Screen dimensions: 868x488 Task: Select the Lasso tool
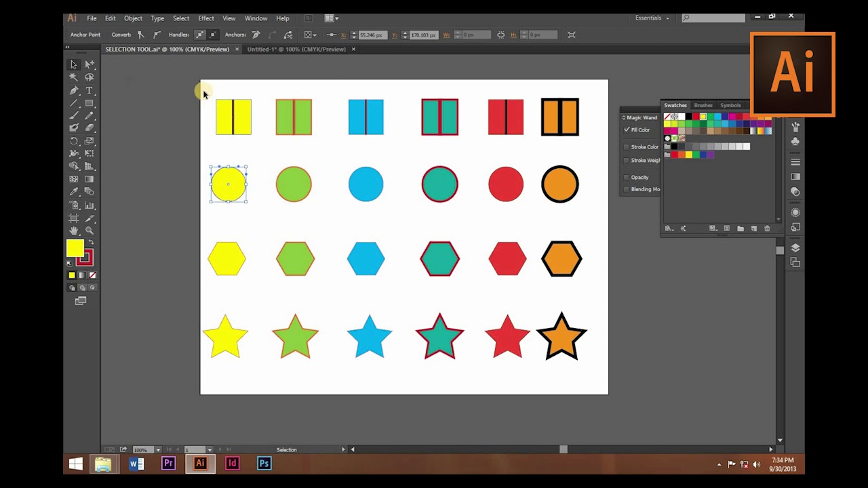[x=90, y=77]
